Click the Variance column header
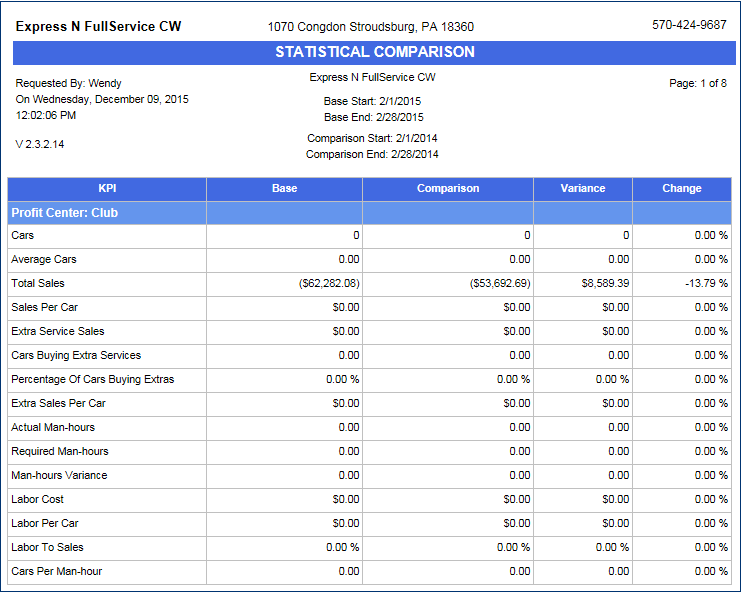The width and height of the screenshot is (741, 592). [582, 188]
